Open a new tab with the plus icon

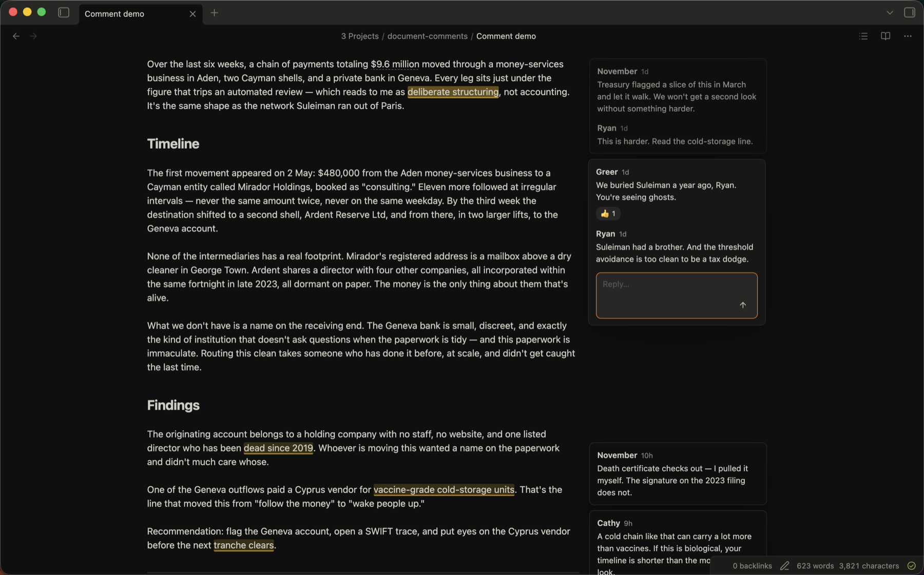[x=214, y=13]
